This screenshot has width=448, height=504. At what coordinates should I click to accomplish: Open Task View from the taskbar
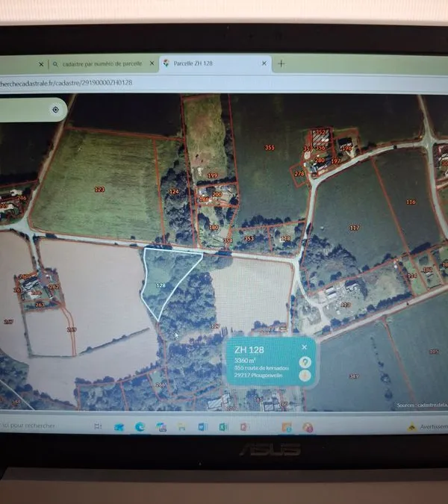[98, 426]
